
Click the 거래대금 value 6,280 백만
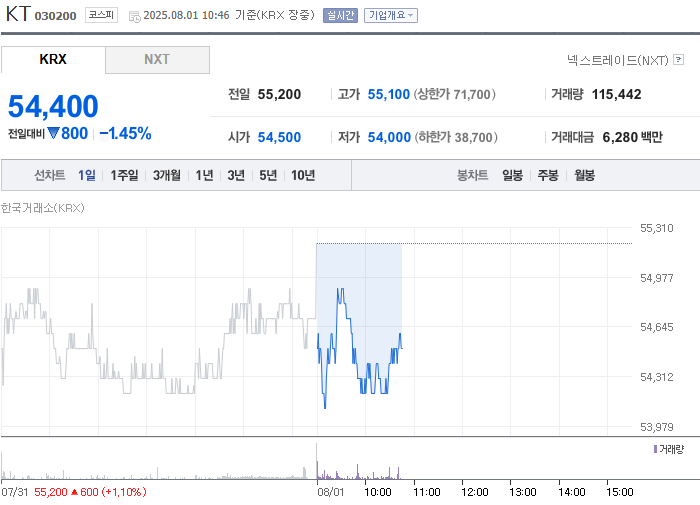point(632,137)
